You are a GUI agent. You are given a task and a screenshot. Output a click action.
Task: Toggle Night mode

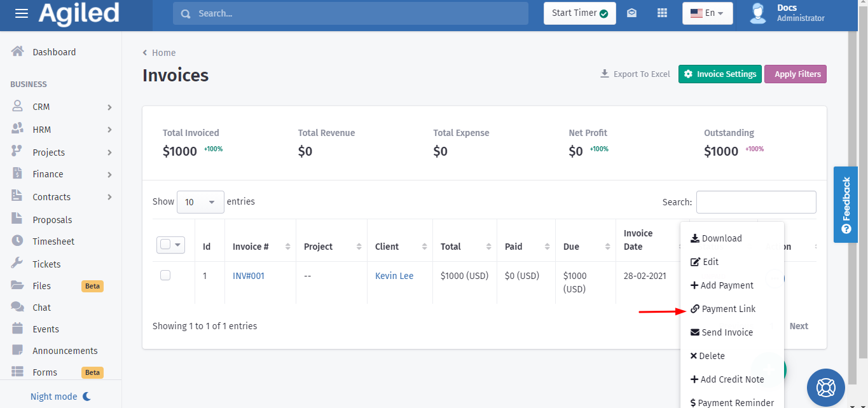point(60,397)
